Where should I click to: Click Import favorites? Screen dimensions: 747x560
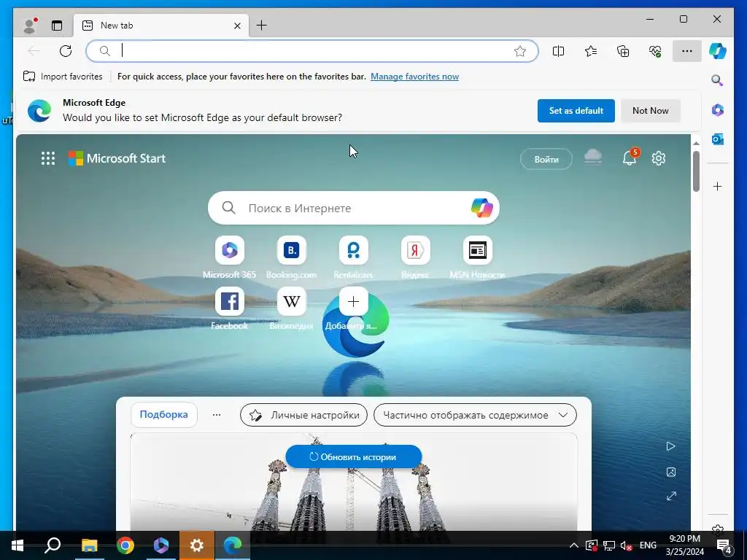coord(63,76)
